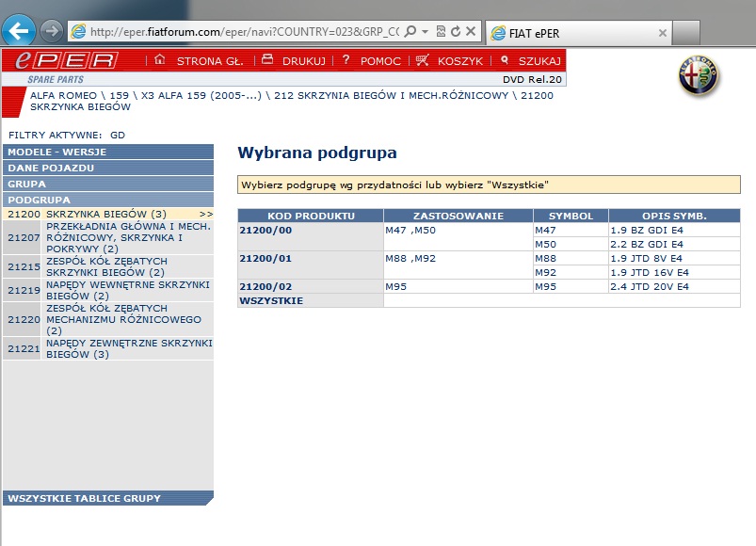Viewport: 756px width, 546px height.
Task: Open KOSZYK cart
Action: pyautogui.click(x=460, y=61)
